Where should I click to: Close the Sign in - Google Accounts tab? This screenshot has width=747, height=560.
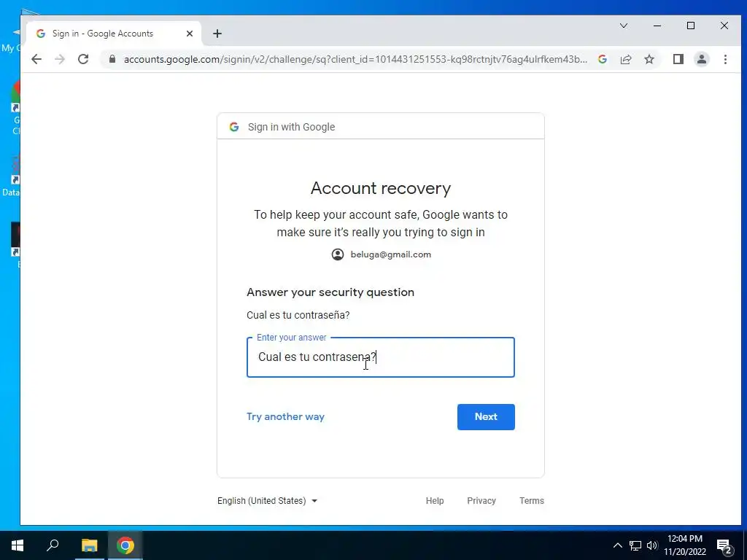coord(190,34)
